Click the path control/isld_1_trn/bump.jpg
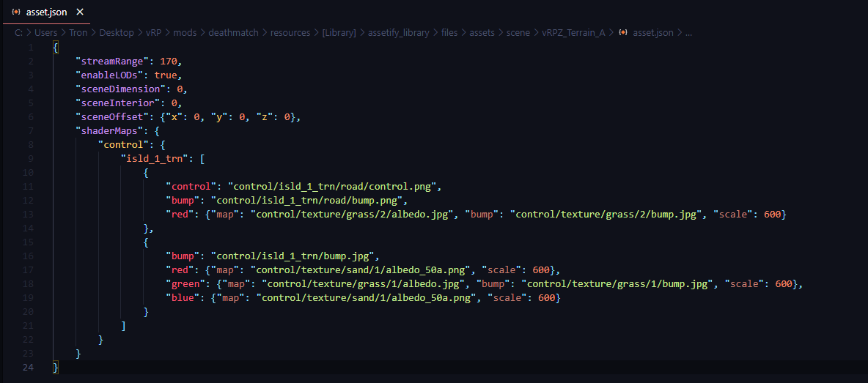868x383 pixels. (293, 256)
